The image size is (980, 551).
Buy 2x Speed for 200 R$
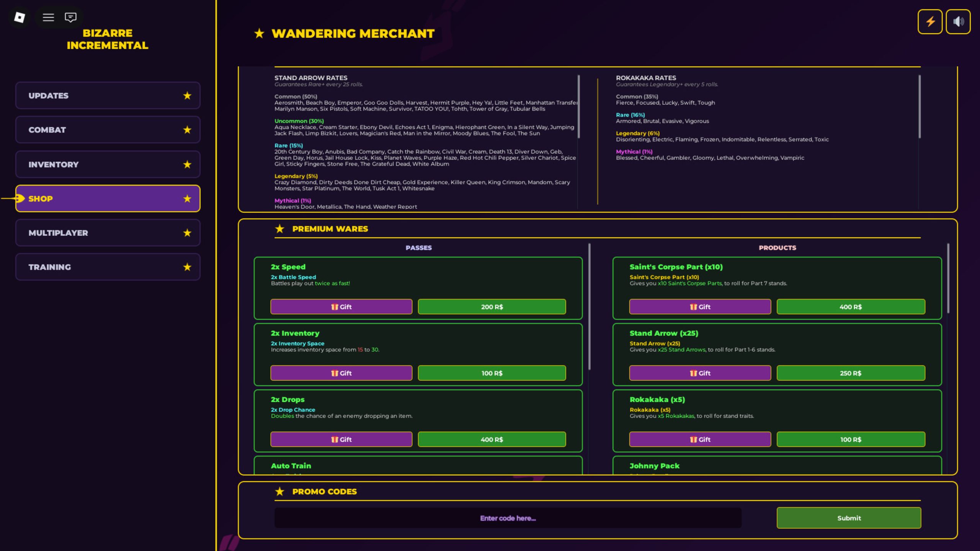click(x=492, y=307)
